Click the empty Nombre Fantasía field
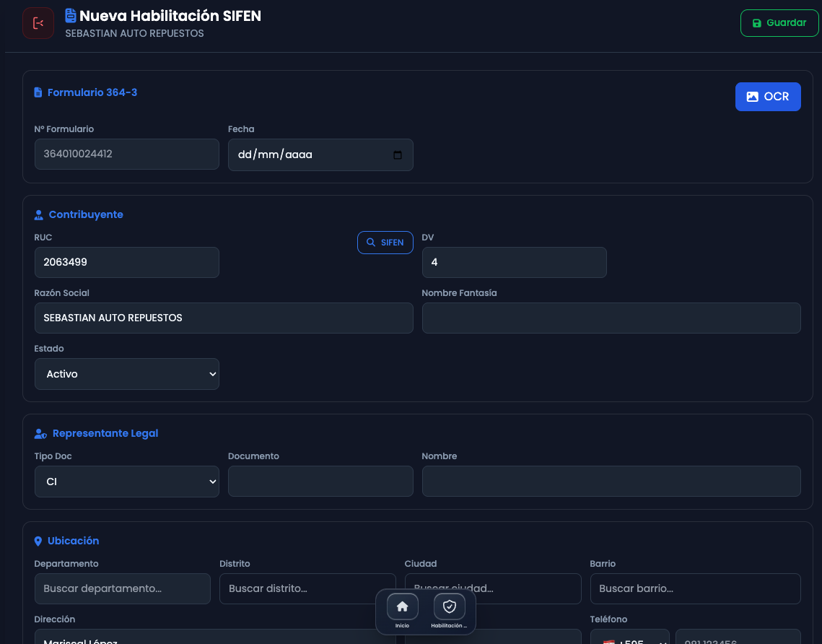The width and height of the screenshot is (822, 644). 611,318
